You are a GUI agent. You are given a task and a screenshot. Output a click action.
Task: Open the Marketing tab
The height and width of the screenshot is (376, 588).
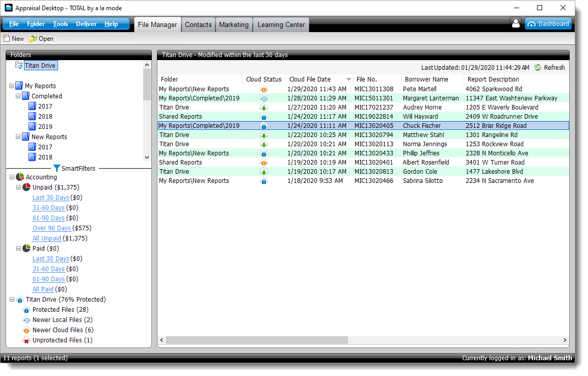click(233, 24)
